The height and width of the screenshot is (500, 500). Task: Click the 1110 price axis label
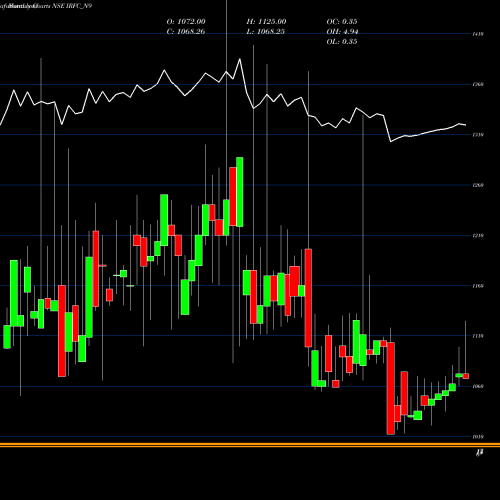[478, 336]
